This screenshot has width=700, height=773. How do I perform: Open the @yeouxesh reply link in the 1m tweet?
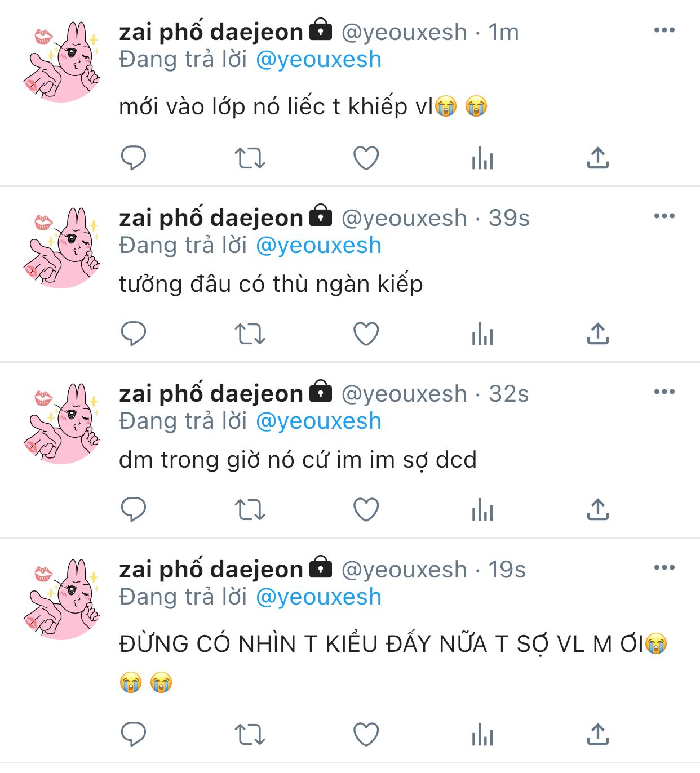pyautogui.click(x=318, y=59)
